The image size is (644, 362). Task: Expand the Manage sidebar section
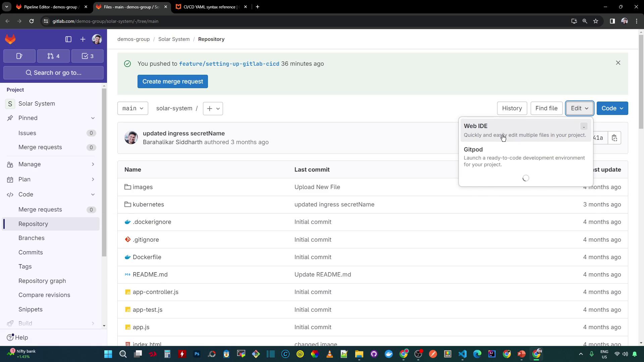point(93,164)
